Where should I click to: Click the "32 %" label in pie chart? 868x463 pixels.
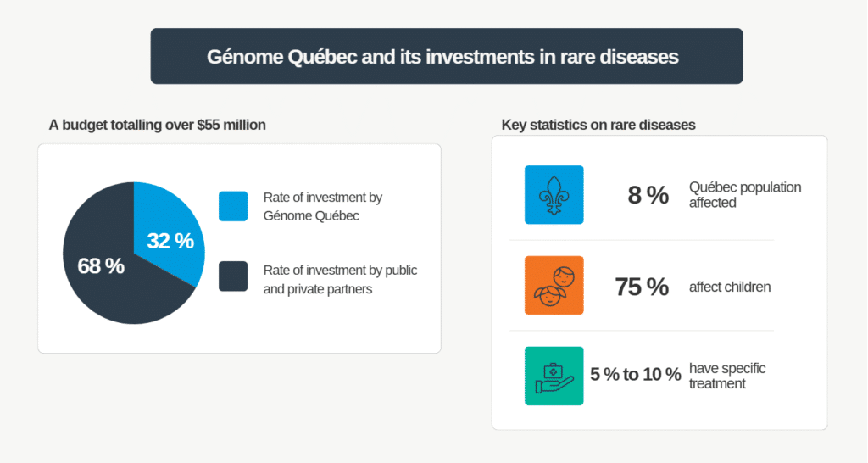pos(170,241)
